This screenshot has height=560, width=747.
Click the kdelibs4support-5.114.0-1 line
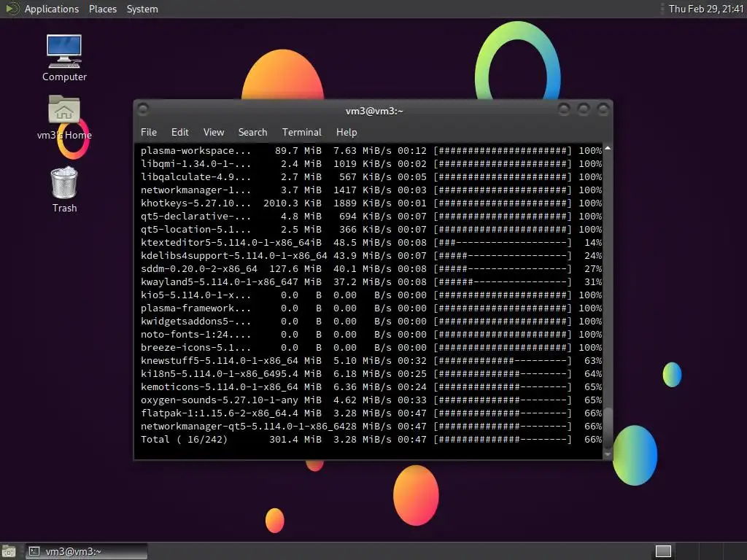371,256
